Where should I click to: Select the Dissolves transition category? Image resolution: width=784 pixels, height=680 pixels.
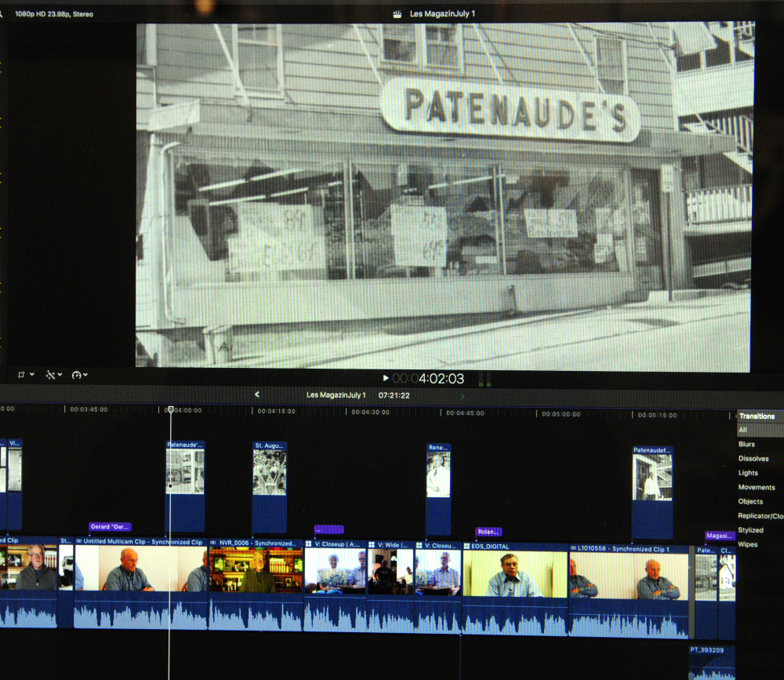pyautogui.click(x=753, y=459)
